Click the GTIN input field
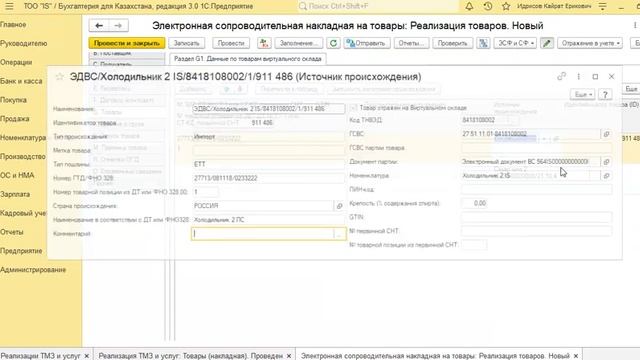The image size is (640, 360). 536,217
